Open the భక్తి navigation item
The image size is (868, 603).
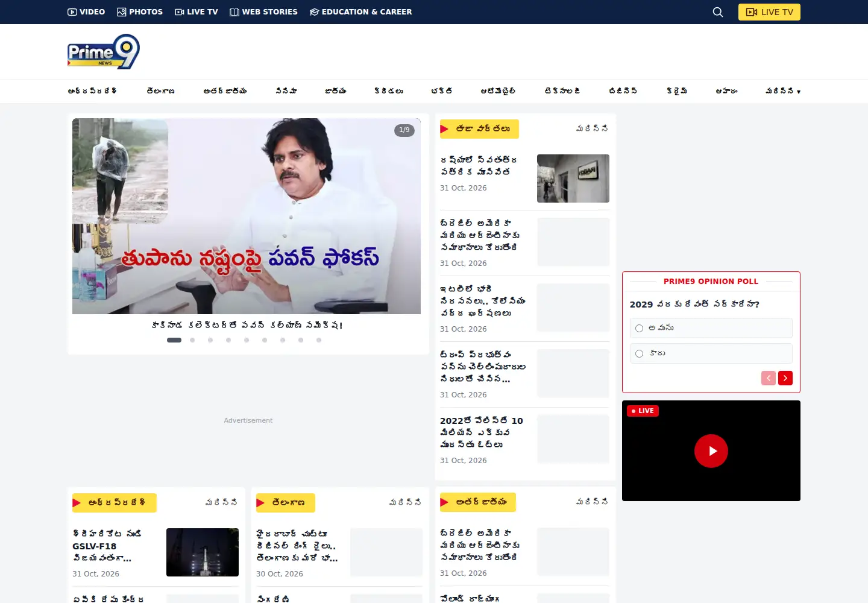click(442, 91)
